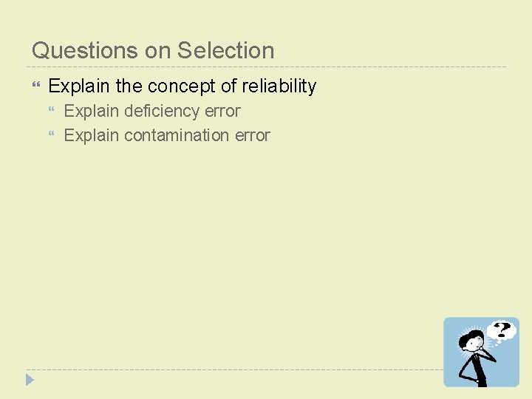Select the "Explain contamination error" sub-bullet
This screenshot has height=399, width=532.
click(167, 135)
